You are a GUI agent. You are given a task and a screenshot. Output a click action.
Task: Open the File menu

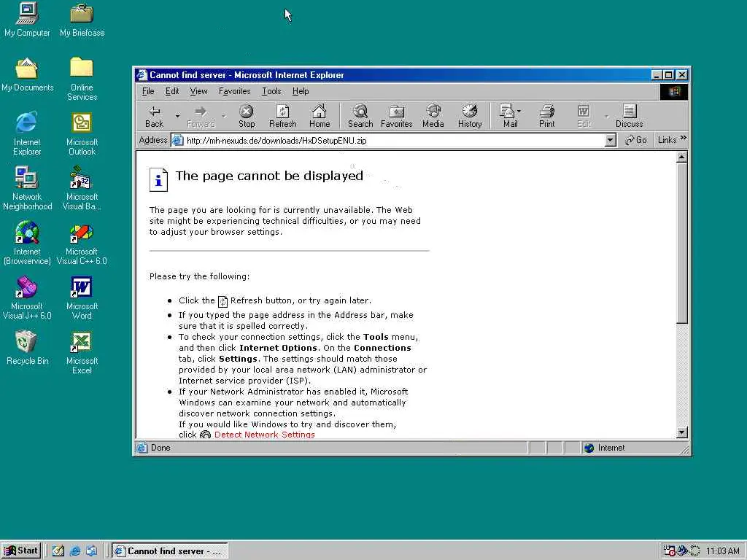[x=148, y=91]
